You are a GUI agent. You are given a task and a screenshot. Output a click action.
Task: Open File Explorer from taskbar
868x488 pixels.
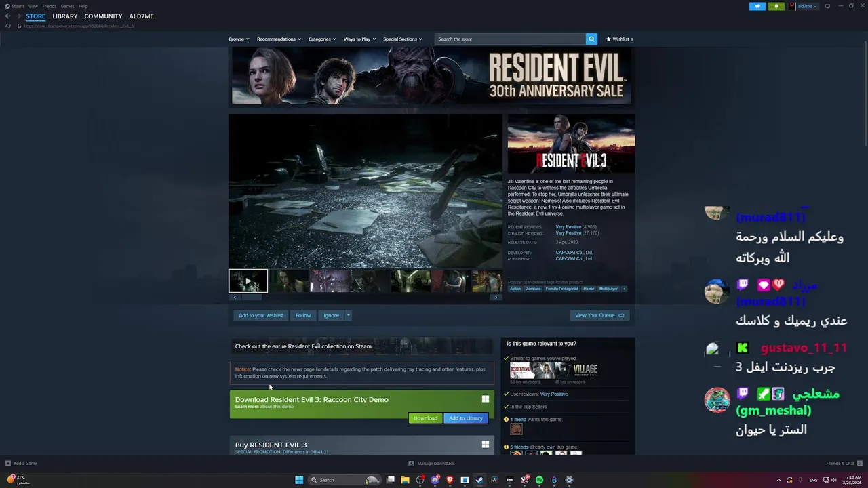(405, 480)
